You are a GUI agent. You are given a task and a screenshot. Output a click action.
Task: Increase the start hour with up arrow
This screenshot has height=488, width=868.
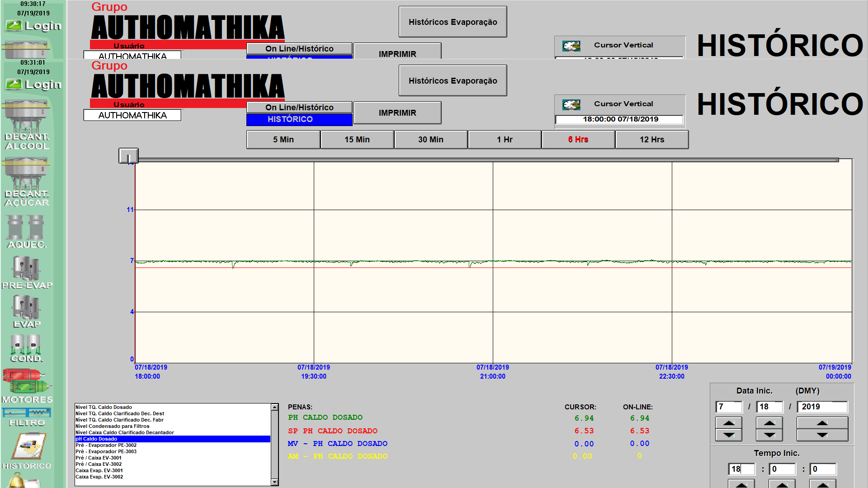pos(741,484)
